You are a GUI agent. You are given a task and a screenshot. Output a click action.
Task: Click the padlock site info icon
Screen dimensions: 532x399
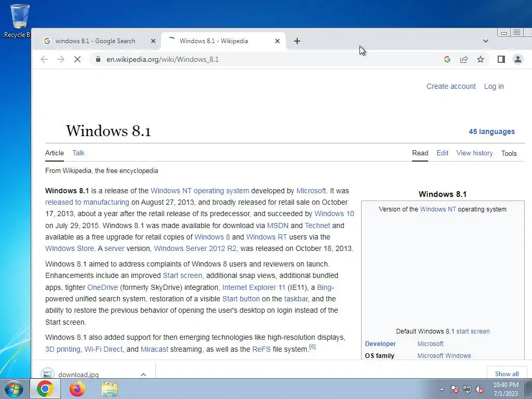(x=98, y=59)
